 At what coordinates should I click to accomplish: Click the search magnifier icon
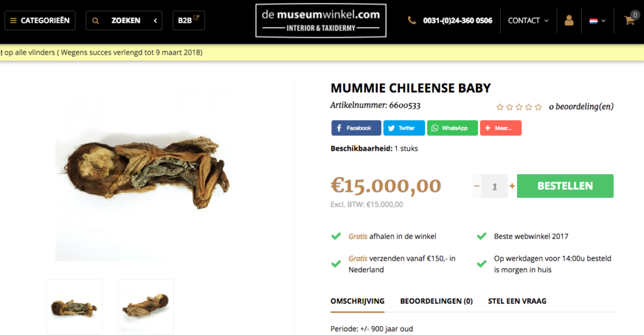tap(96, 21)
